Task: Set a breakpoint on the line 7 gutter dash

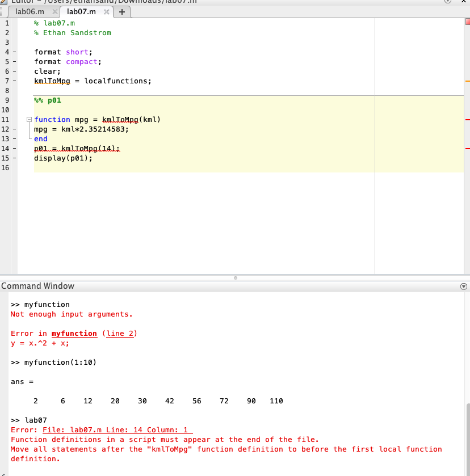Action: 13,81
